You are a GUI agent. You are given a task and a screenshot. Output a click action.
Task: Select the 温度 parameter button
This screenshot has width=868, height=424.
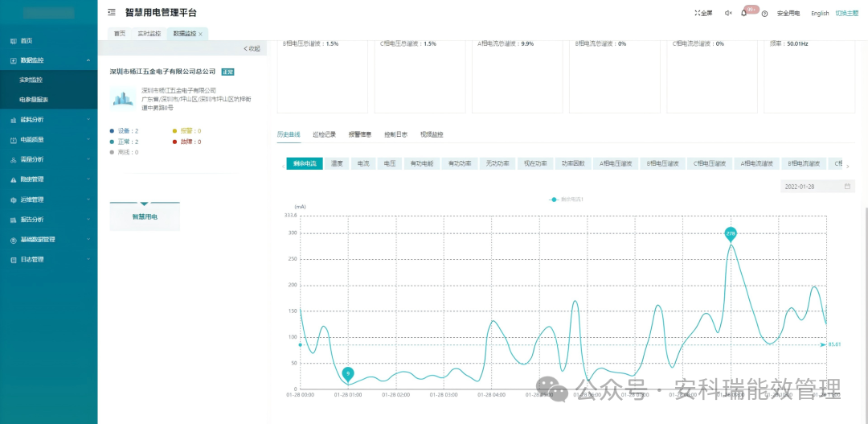click(x=337, y=163)
